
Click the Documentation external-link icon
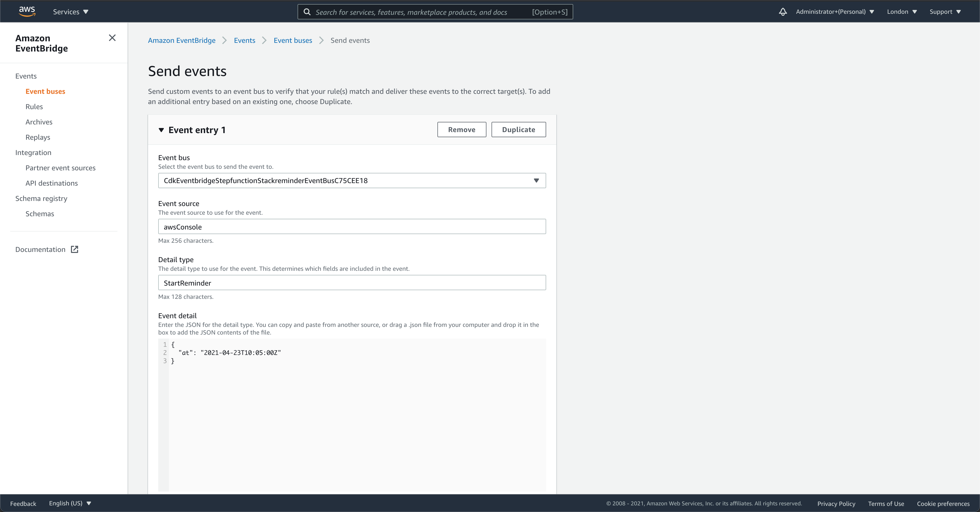pos(75,249)
